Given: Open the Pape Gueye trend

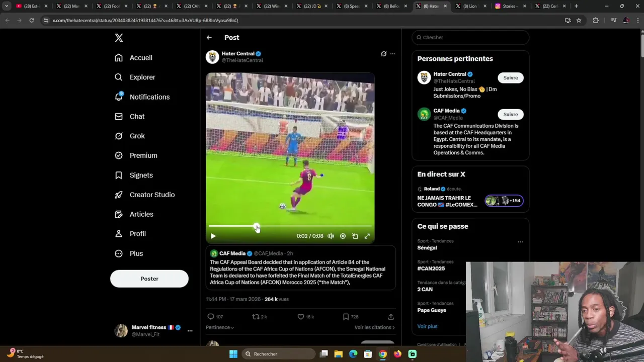Looking at the screenshot, I should [x=432, y=310].
